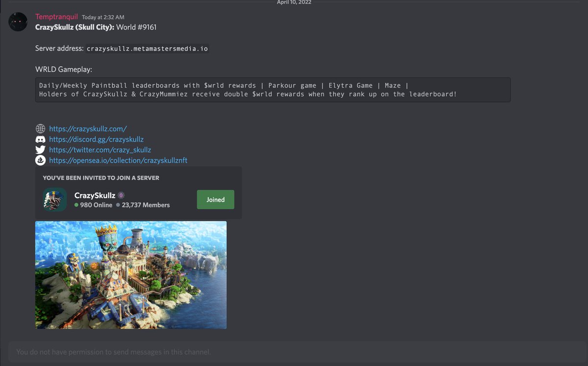Click the globe icon beside website link
Viewport: 588px width, 366px height.
41,129
